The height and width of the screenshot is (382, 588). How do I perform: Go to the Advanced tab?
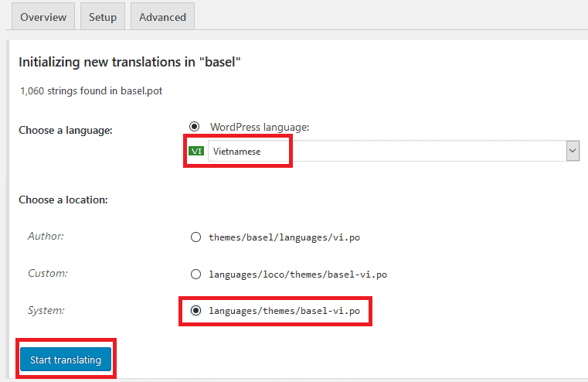point(162,17)
